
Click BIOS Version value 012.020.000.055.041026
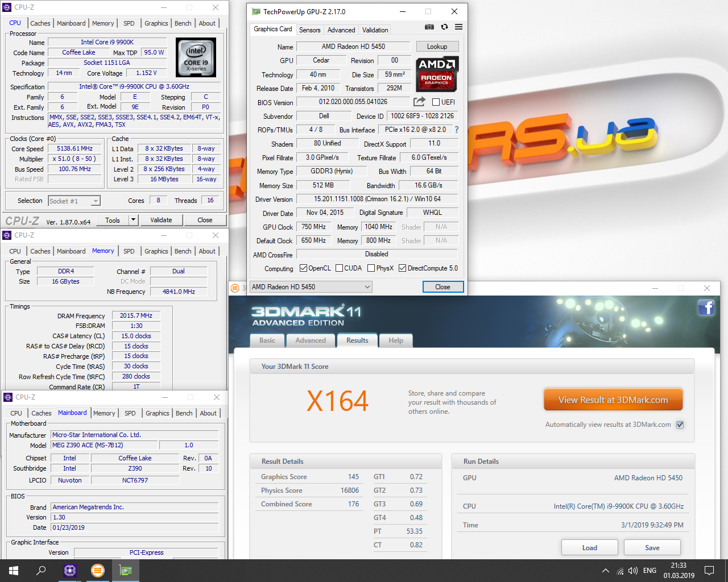[x=353, y=102]
